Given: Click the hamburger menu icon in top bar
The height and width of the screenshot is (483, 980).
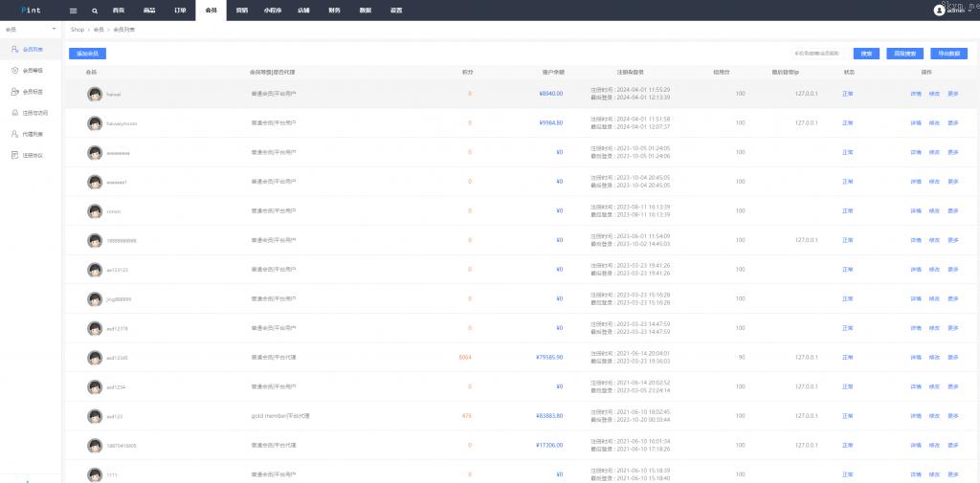Looking at the screenshot, I should [74, 11].
